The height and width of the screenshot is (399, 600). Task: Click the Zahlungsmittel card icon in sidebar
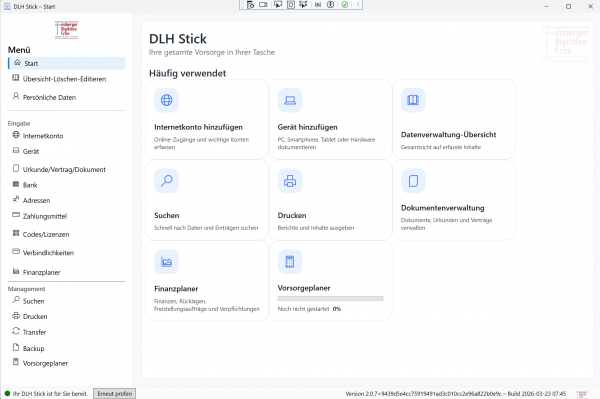[x=16, y=215]
